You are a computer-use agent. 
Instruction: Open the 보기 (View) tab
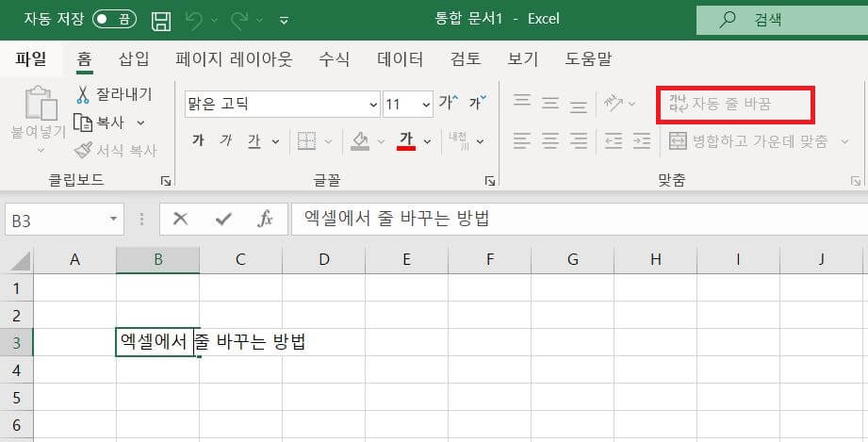[522, 58]
